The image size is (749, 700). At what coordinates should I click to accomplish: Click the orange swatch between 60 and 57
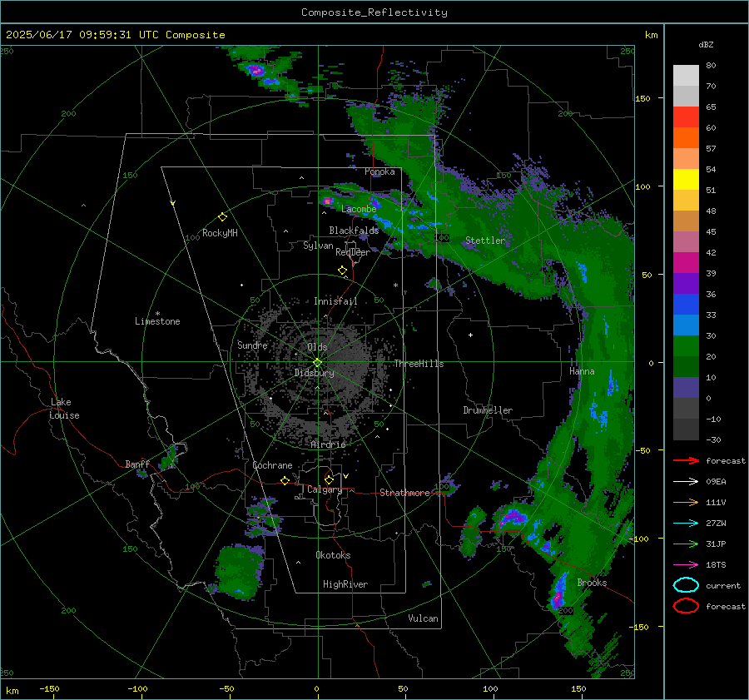pyautogui.click(x=686, y=138)
